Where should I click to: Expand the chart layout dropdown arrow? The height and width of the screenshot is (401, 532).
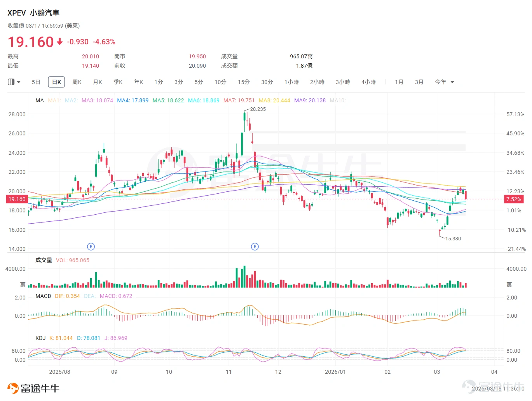[19, 82]
